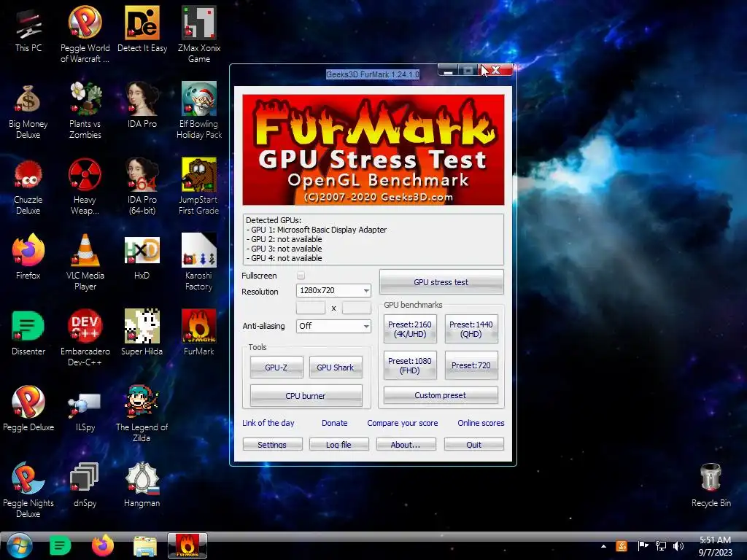Select the Dissenter desktop icon
The image size is (747, 560).
pyautogui.click(x=28, y=332)
